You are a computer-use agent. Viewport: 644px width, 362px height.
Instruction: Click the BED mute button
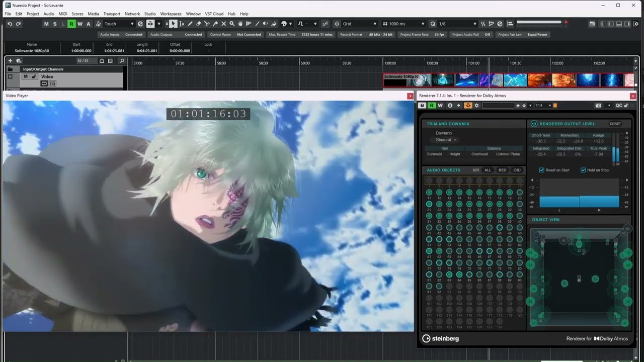[x=502, y=170]
